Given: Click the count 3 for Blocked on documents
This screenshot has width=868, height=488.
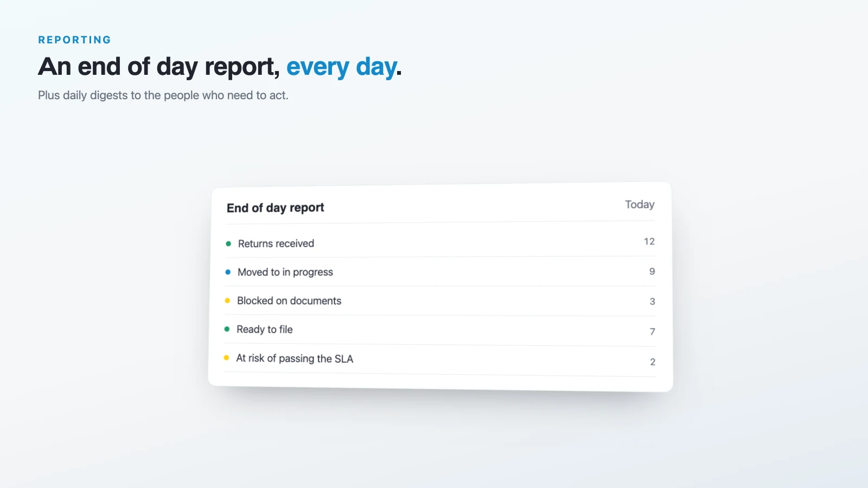Looking at the screenshot, I should pyautogui.click(x=653, y=301).
